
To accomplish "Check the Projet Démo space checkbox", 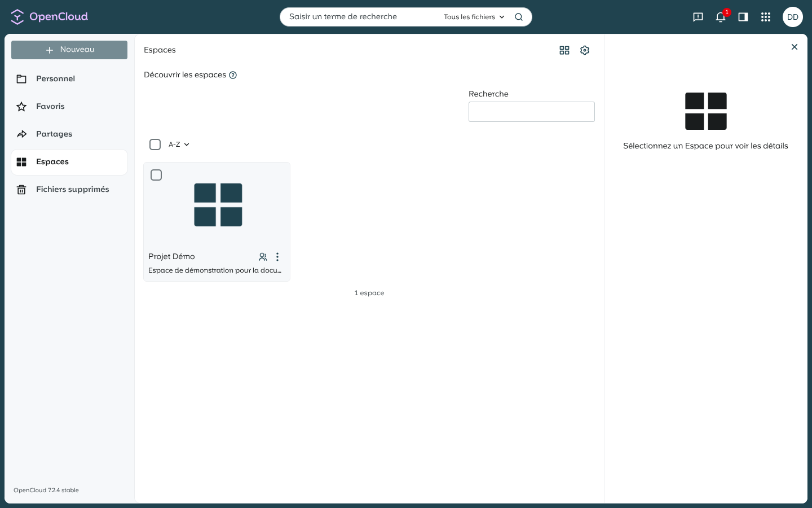I will point(156,175).
